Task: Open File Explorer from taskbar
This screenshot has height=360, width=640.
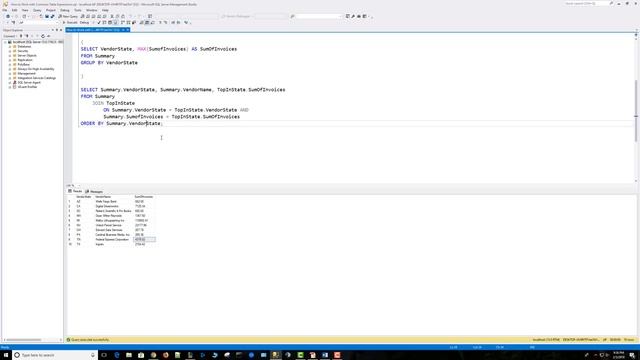Action: pyautogui.click(x=129, y=355)
